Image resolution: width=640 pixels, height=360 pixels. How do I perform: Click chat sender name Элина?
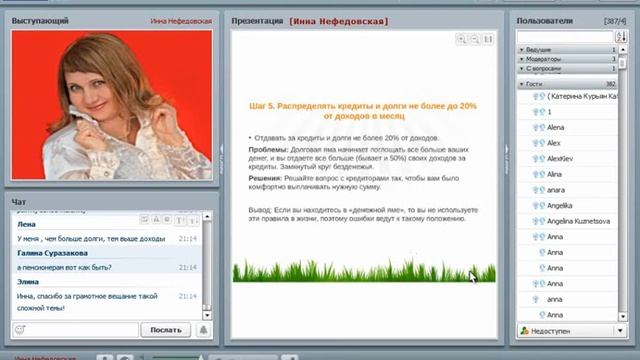[28, 282]
